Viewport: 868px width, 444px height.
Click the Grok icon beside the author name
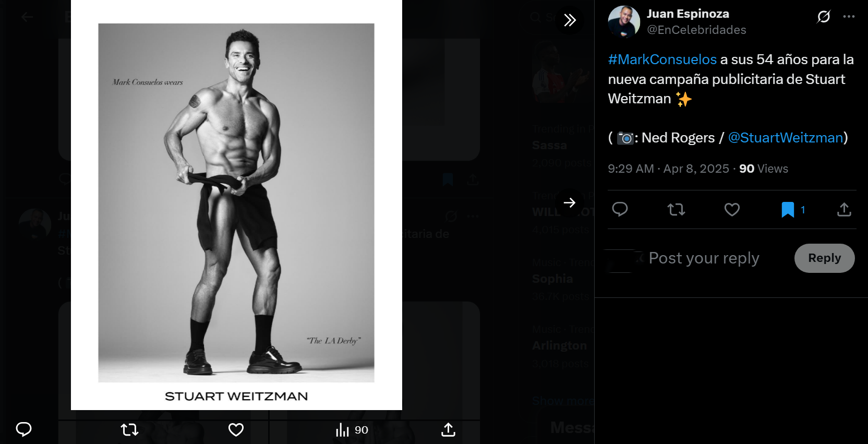(823, 17)
